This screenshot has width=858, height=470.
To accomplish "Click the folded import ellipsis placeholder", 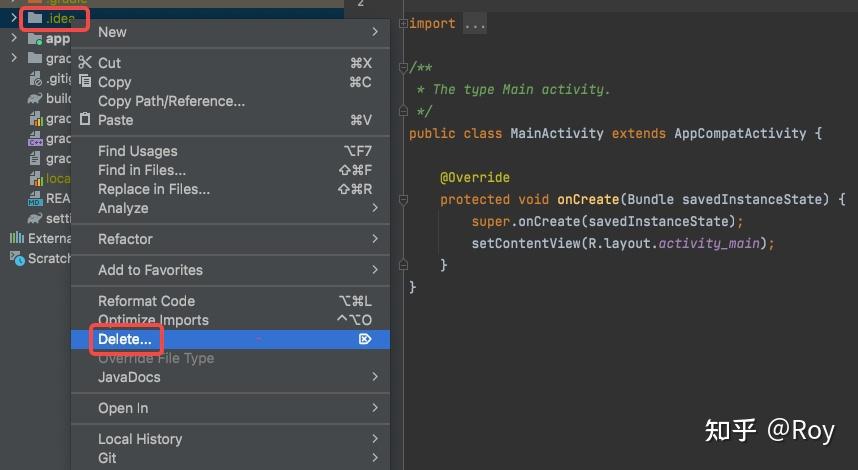I will click(x=474, y=23).
